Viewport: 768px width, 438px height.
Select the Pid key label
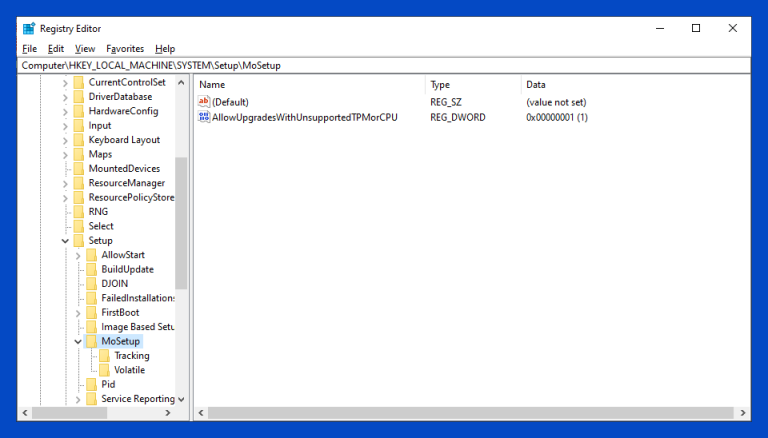click(x=108, y=384)
